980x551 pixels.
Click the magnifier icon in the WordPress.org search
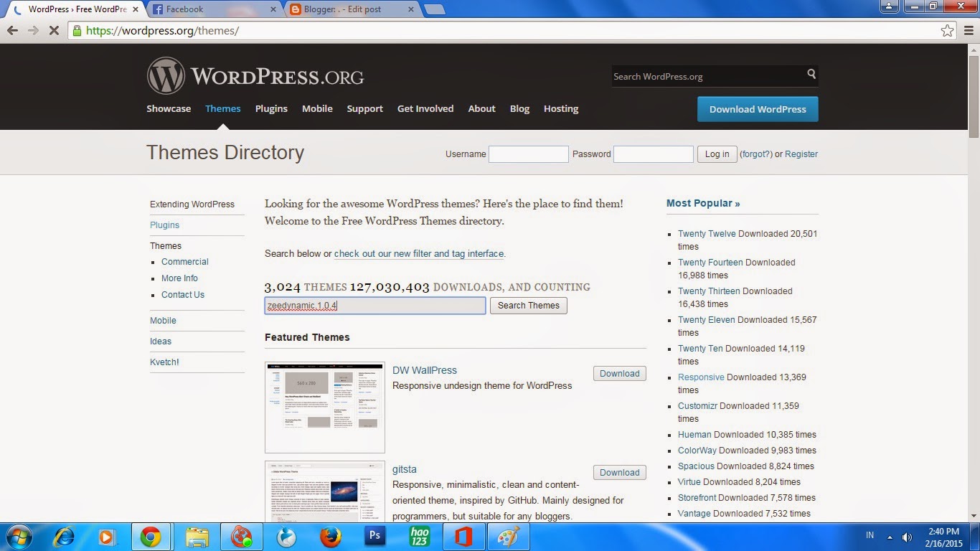pyautogui.click(x=811, y=74)
